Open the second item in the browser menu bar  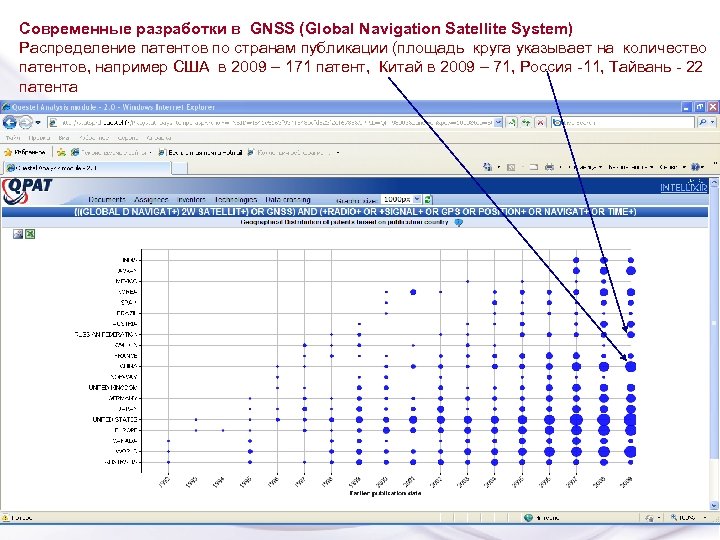39,138
